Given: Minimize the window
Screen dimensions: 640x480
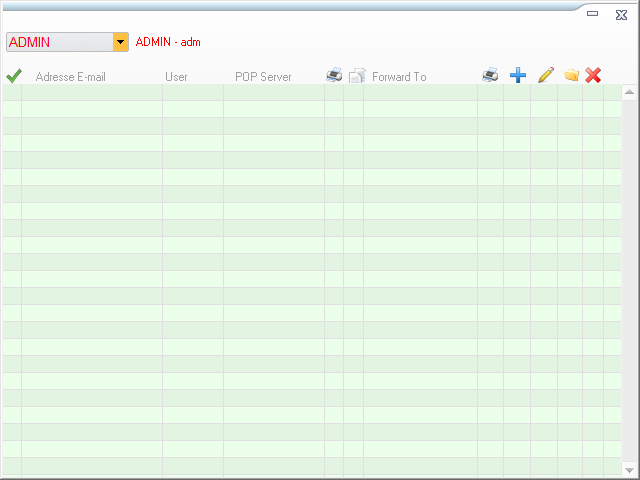Looking at the screenshot, I should [x=593, y=14].
